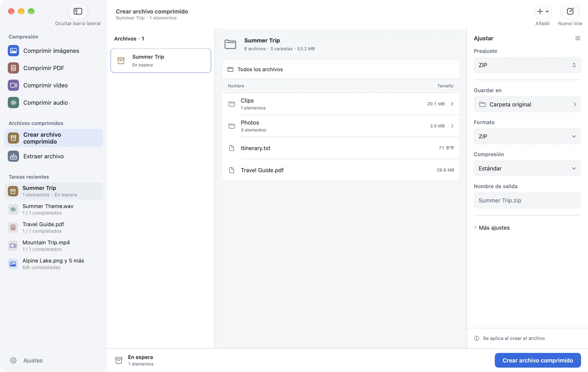Open Ajustes gear at sidebar bottom
Screen dimensions: 588x372
(x=13, y=361)
